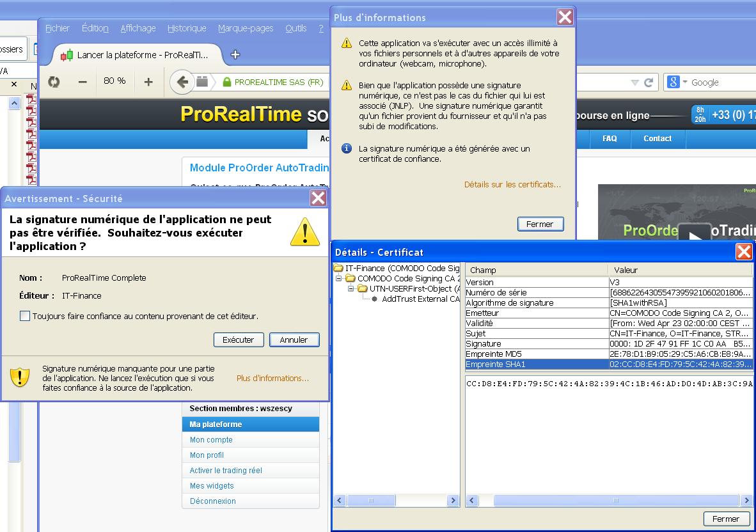This screenshot has height=532, width=756.
Task: Close the Détails - Certificat window
Action: [x=743, y=251]
